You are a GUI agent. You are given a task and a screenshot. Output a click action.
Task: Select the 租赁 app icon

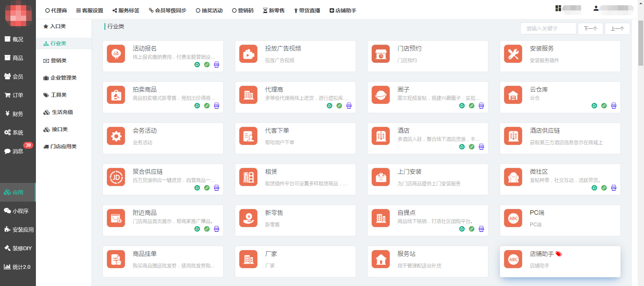tap(248, 177)
